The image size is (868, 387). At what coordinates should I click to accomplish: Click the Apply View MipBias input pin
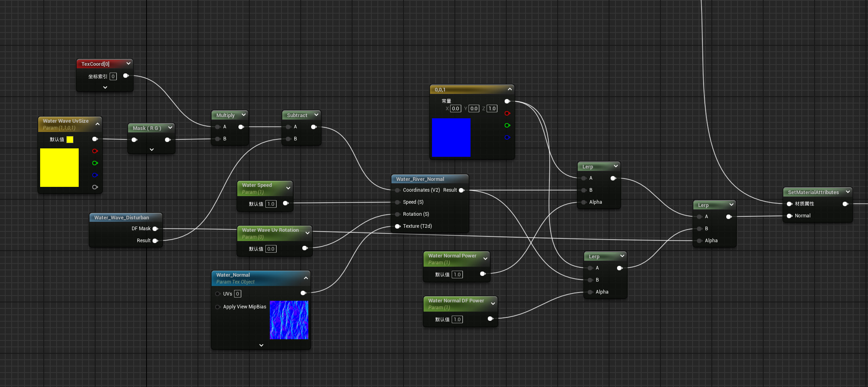tap(218, 307)
